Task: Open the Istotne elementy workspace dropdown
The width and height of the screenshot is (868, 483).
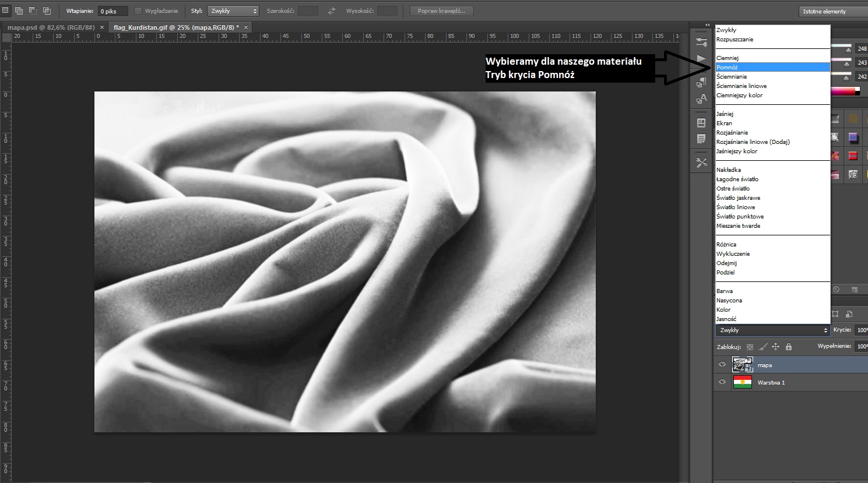Action: [834, 11]
